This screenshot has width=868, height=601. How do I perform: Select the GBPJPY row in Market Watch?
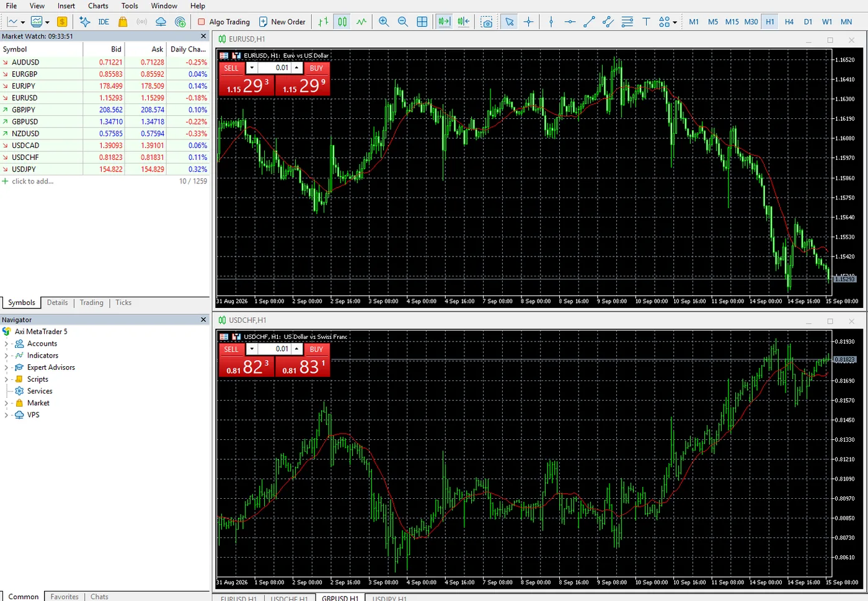pyautogui.click(x=104, y=110)
